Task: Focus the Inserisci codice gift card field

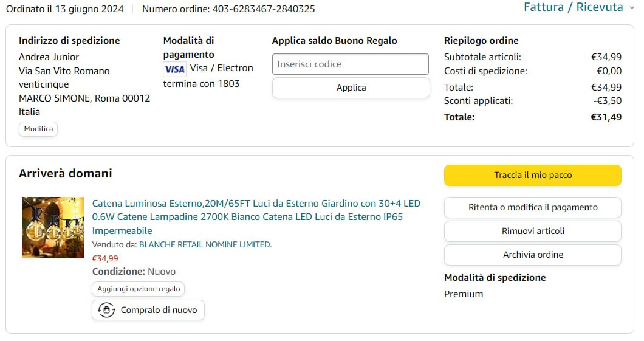Action: click(351, 64)
